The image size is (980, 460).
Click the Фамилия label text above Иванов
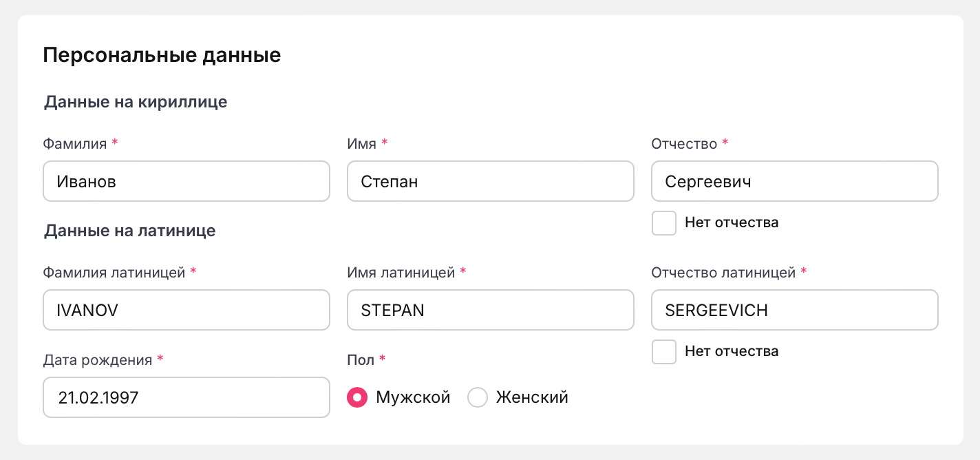coord(74,144)
